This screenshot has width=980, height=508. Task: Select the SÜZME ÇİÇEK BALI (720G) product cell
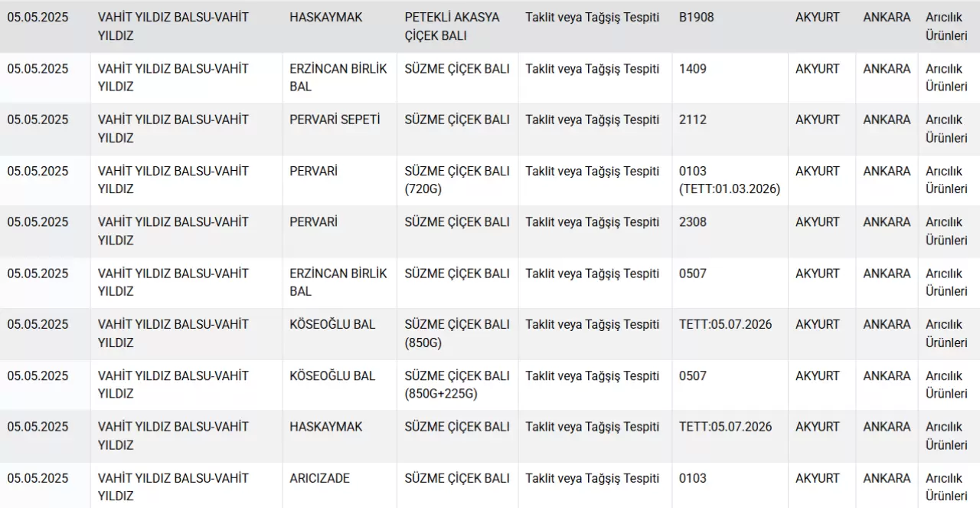click(x=457, y=180)
